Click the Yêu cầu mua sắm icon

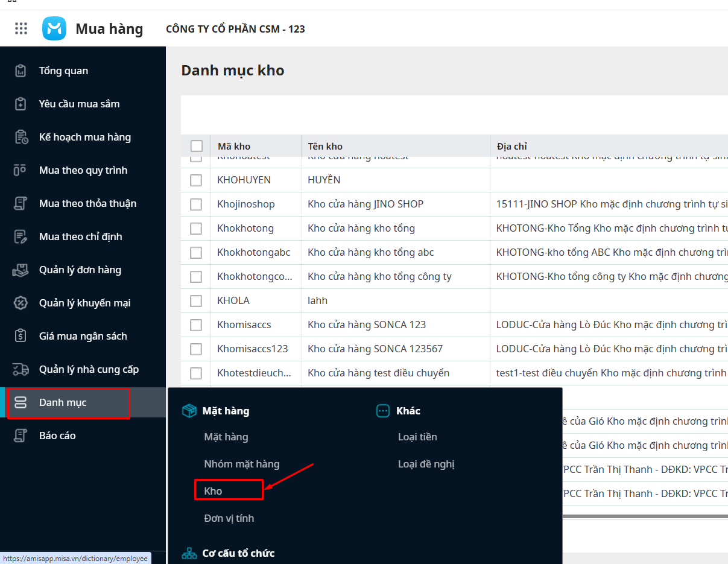click(21, 104)
